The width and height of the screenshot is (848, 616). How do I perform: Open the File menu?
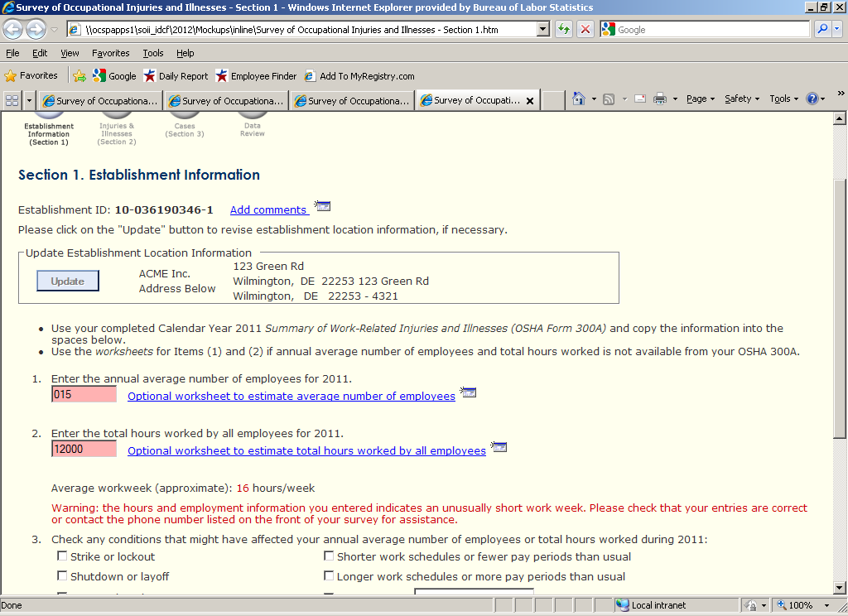12,53
